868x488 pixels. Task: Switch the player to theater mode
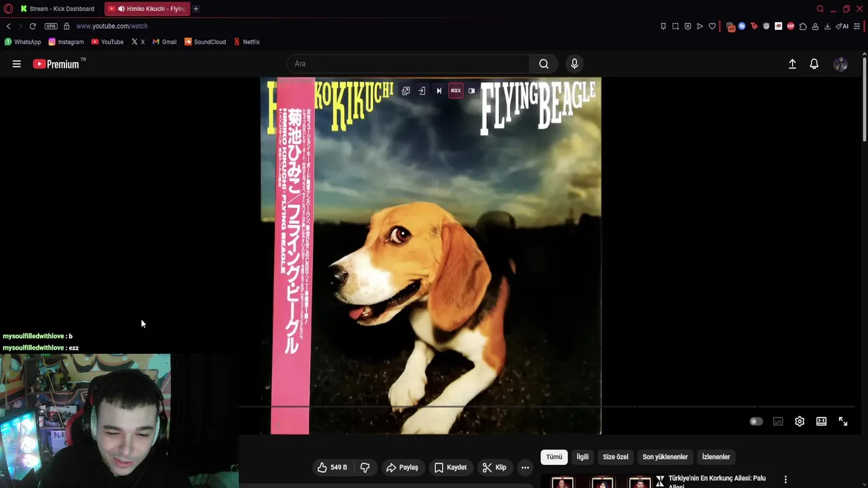[x=821, y=422]
